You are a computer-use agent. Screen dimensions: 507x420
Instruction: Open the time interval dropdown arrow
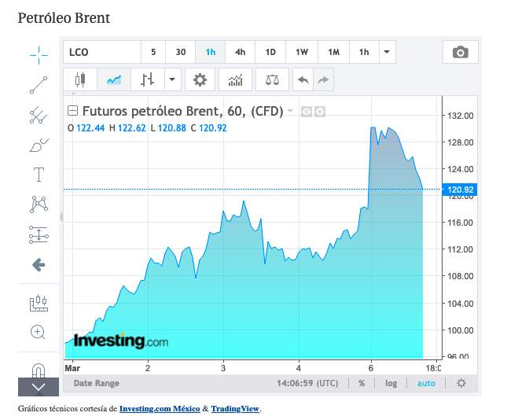pos(387,53)
